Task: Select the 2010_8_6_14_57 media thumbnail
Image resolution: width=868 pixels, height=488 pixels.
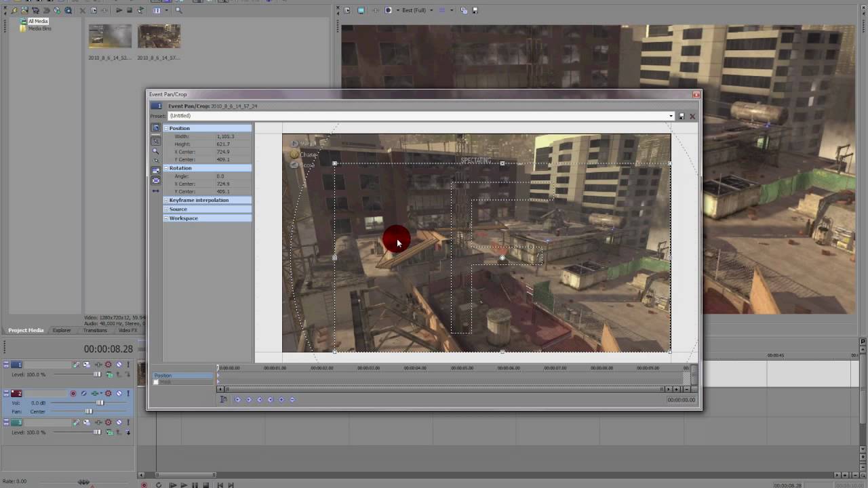Action: (159, 37)
